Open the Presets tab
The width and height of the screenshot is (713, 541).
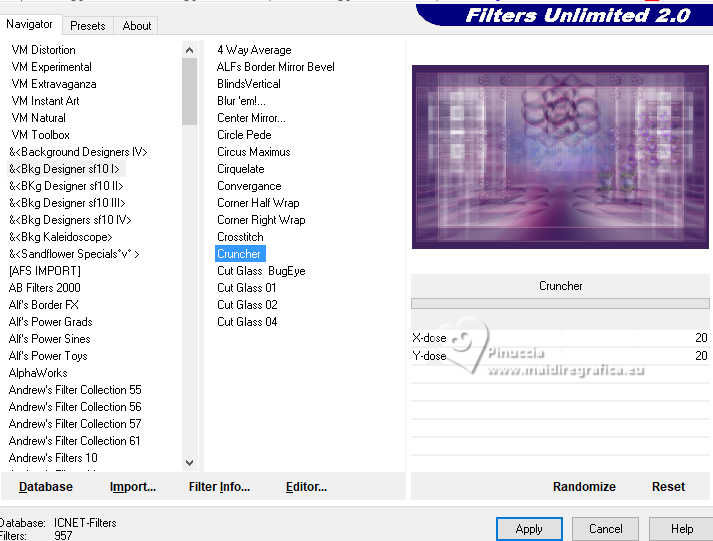point(88,26)
